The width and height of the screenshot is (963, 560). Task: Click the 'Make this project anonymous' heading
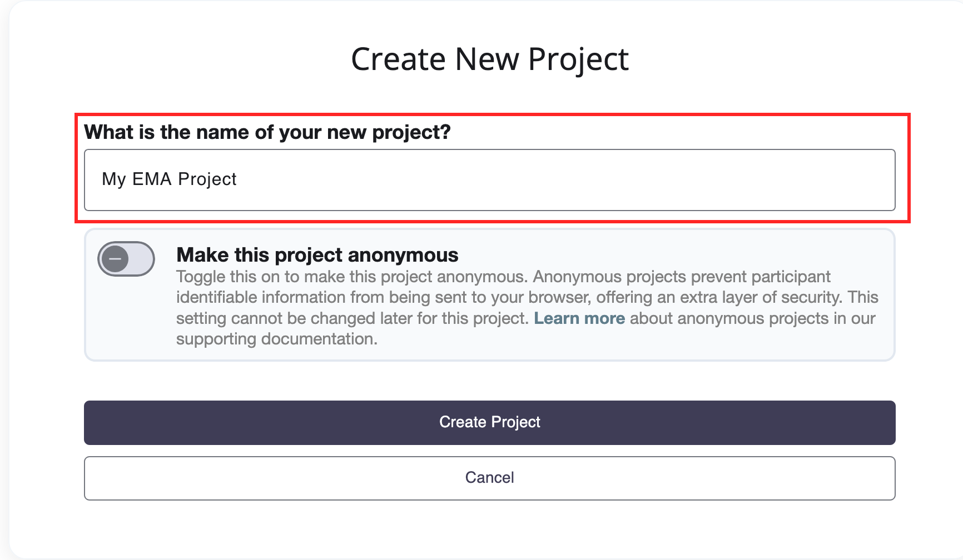(x=317, y=254)
